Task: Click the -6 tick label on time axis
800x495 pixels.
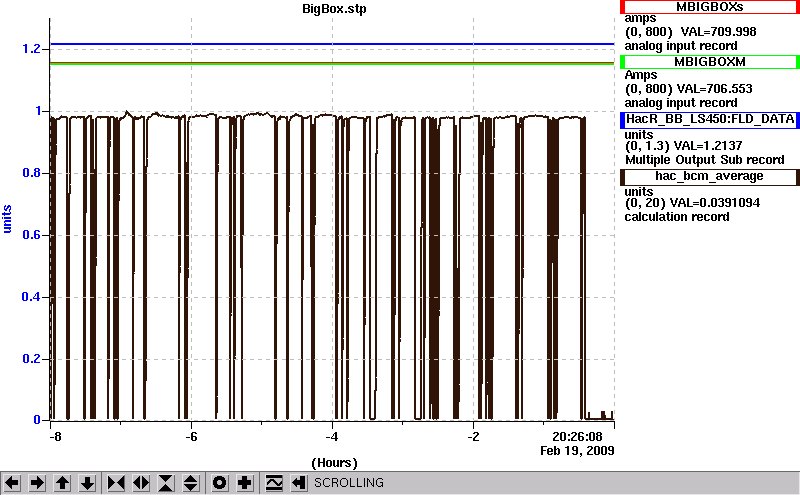Action: (x=191, y=437)
